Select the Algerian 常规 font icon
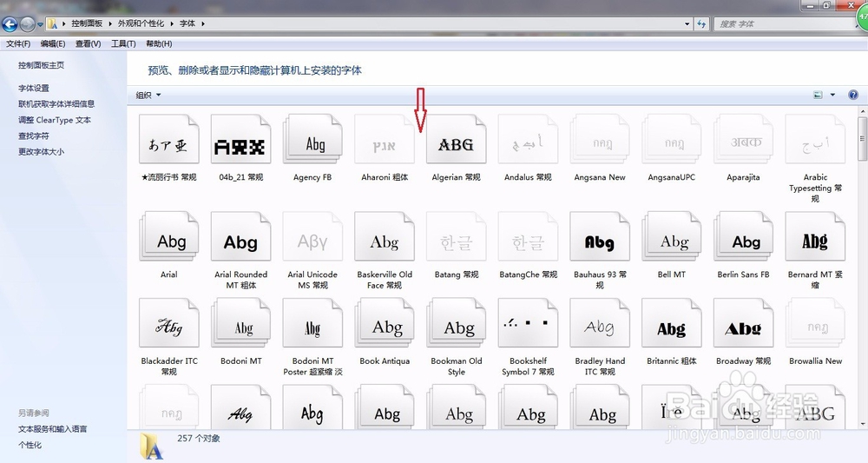 [457, 140]
